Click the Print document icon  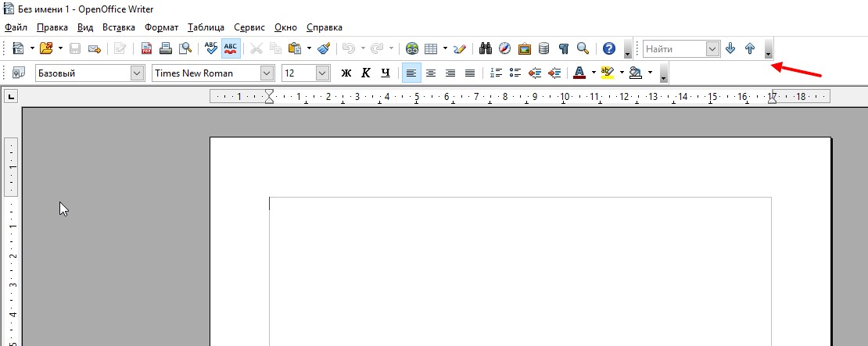click(166, 48)
